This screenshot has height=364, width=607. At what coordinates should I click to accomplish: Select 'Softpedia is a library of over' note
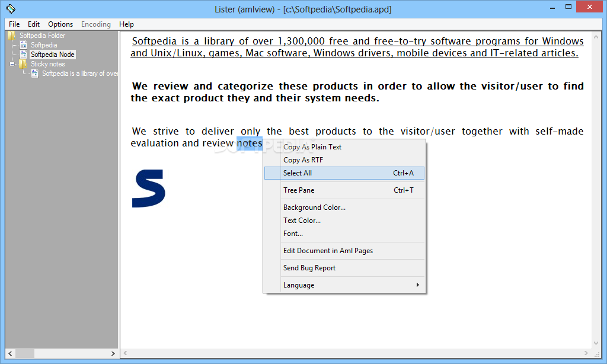[80, 74]
